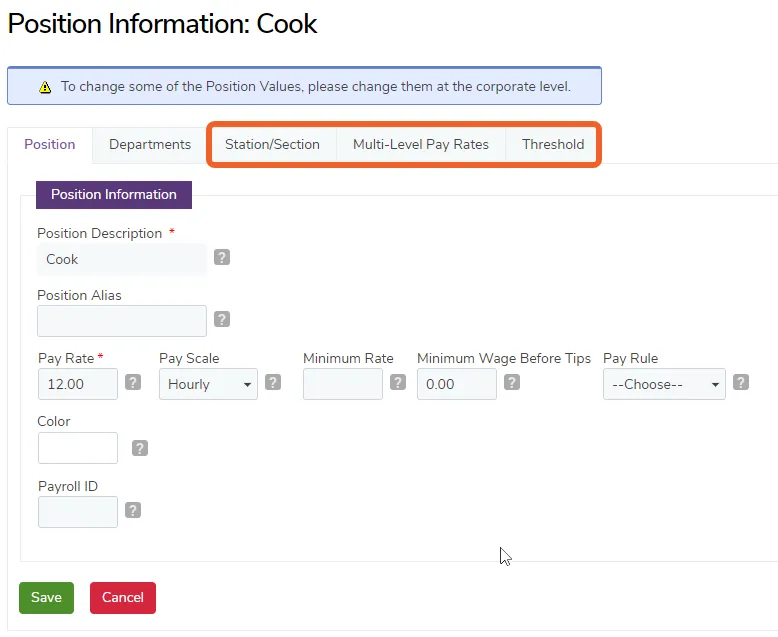Click help icon for Minimum Wage Before Tips
778x637 pixels.
pos(512,382)
